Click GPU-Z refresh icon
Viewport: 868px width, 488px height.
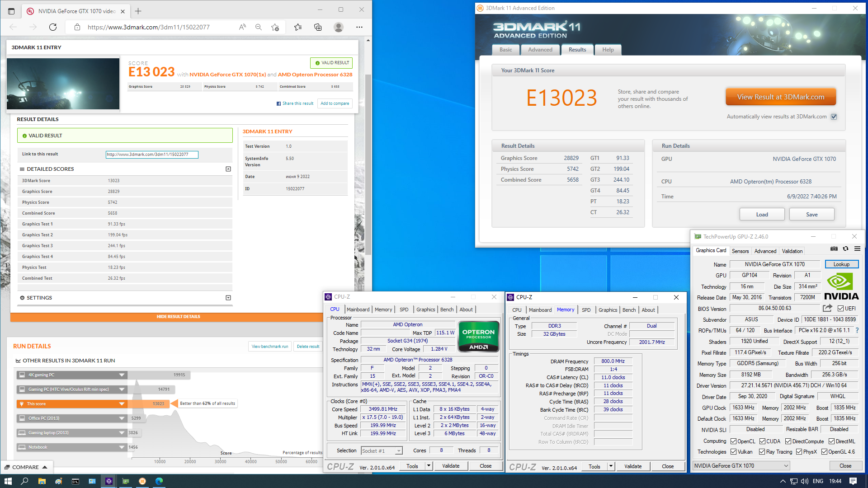[845, 249]
